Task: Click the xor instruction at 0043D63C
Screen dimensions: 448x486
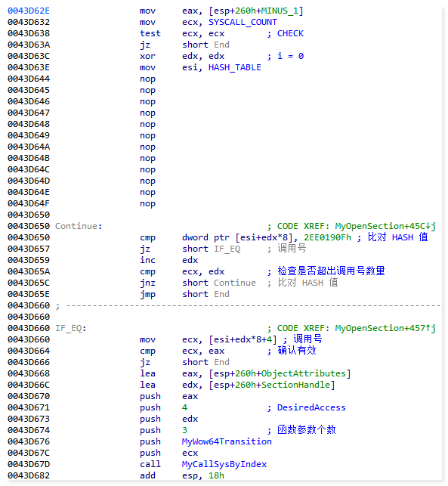Action: click(x=147, y=56)
